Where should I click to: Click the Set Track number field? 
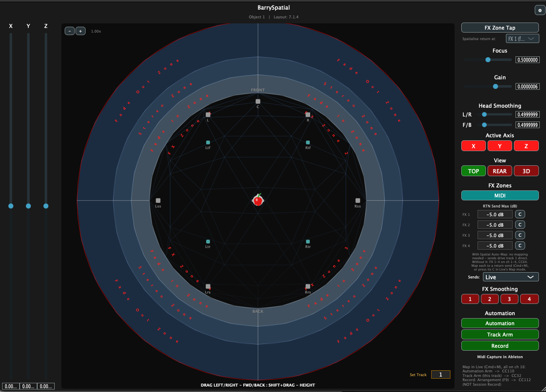[x=440, y=374]
